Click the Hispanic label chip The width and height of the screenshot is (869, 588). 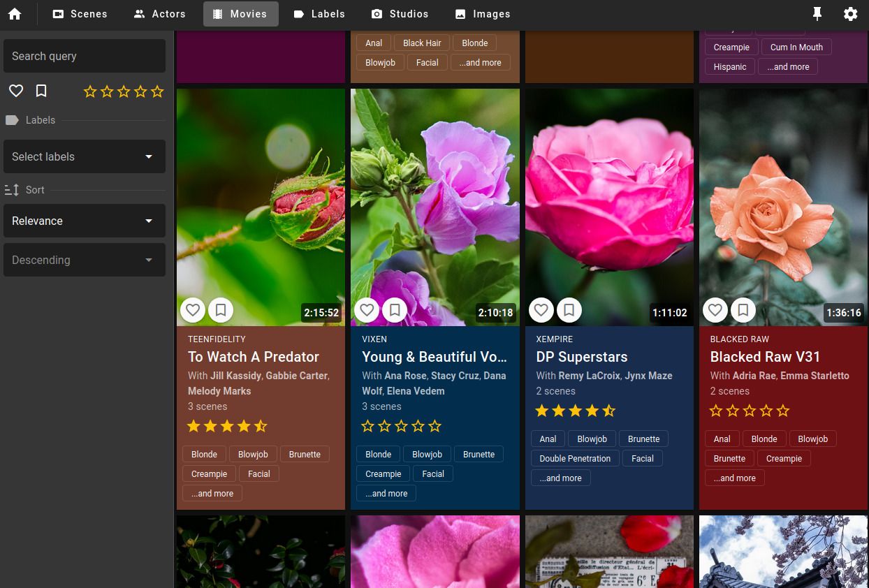click(x=730, y=66)
